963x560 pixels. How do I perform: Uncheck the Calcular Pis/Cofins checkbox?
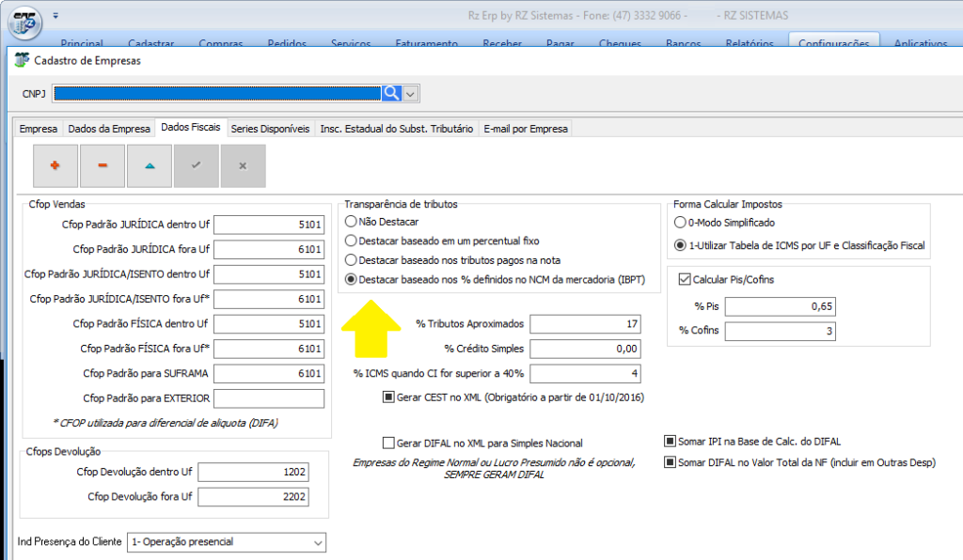click(x=684, y=279)
